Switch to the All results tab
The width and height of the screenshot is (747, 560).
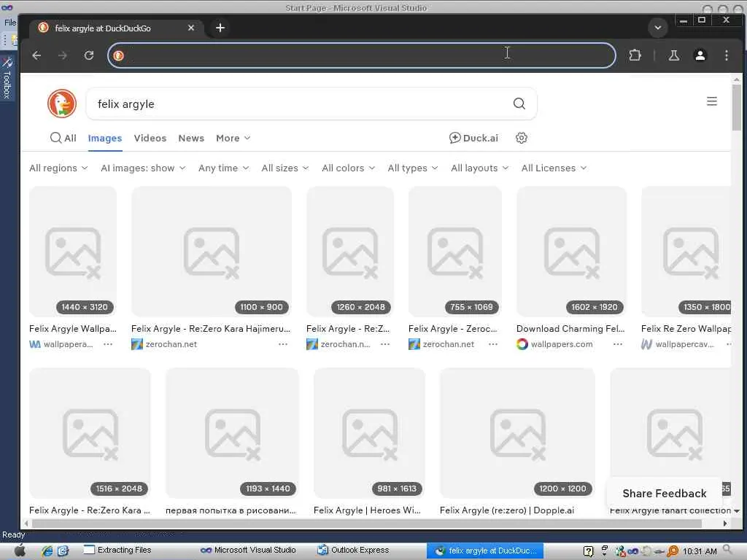click(x=63, y=138)
